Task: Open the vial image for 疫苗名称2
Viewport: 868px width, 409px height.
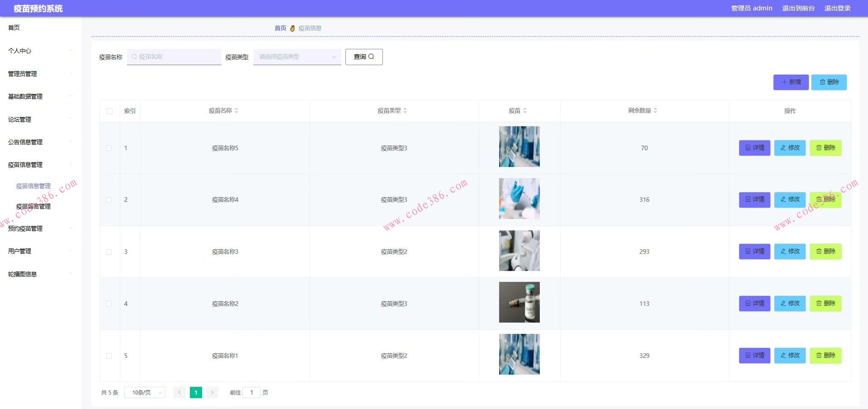Action: pyautogui.click(x=519, y=302)
